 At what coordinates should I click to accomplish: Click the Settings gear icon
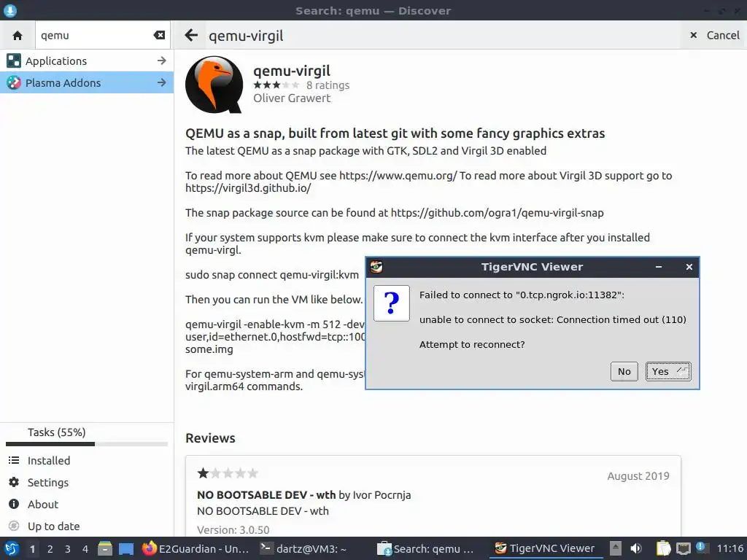tap(14, 482)
